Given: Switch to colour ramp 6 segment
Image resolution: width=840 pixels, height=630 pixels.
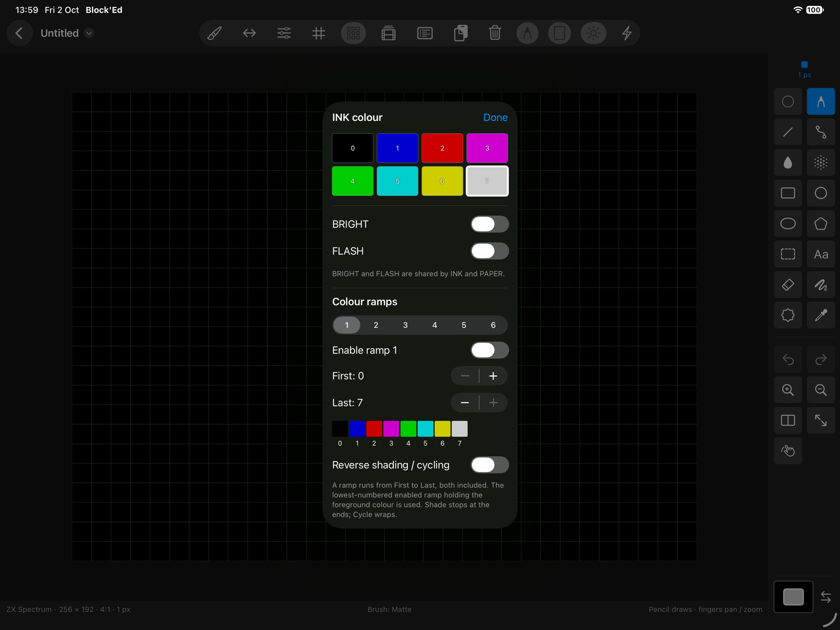Looking at the screenshot, I should click(493, 325).
